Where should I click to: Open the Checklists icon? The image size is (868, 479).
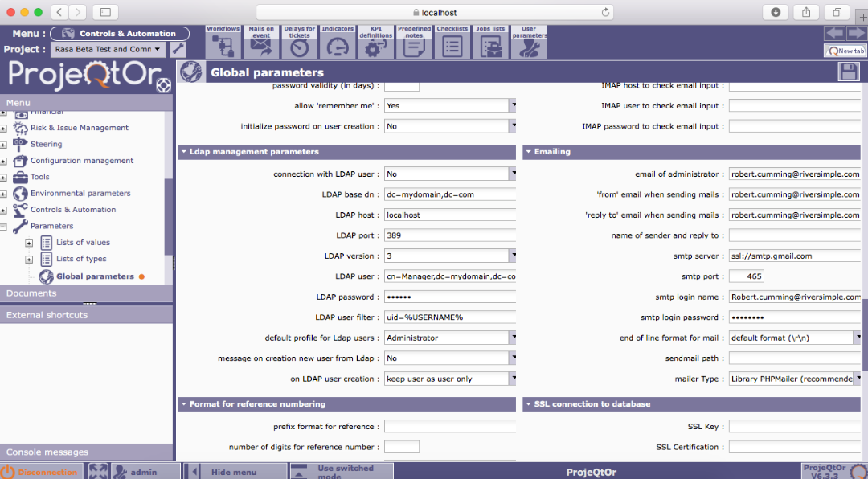coord(452,43)
